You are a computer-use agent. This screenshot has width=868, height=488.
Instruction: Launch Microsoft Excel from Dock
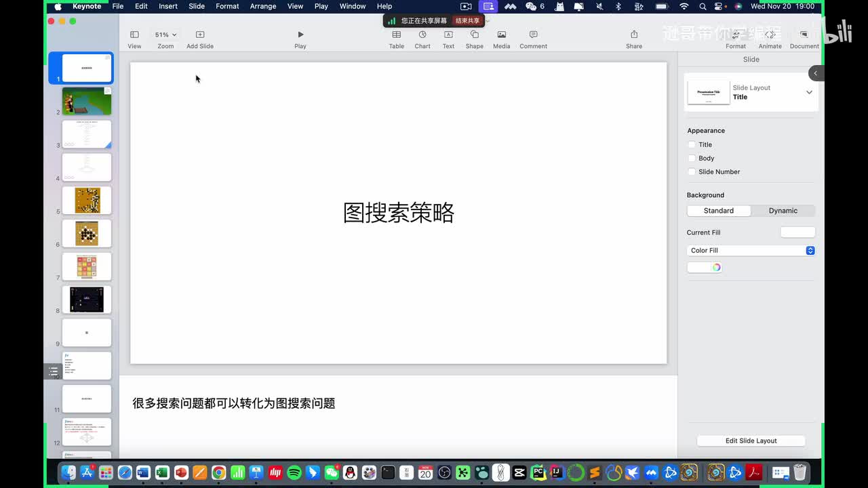[x=162, y=472]
